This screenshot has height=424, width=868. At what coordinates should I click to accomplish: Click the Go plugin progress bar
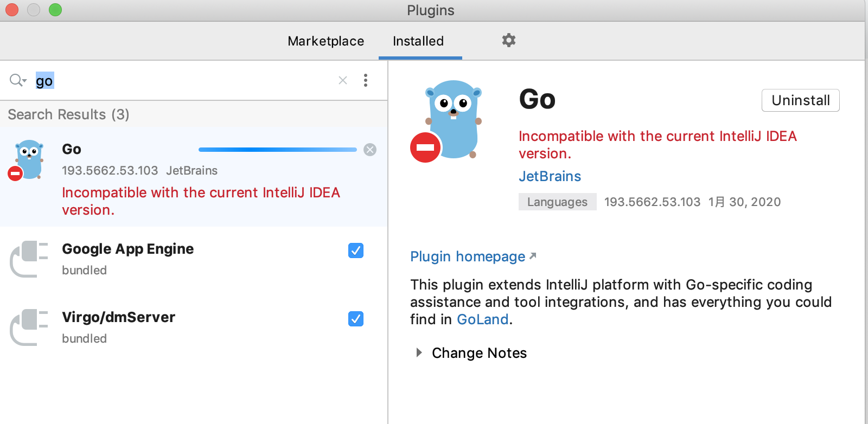point(278,150)
